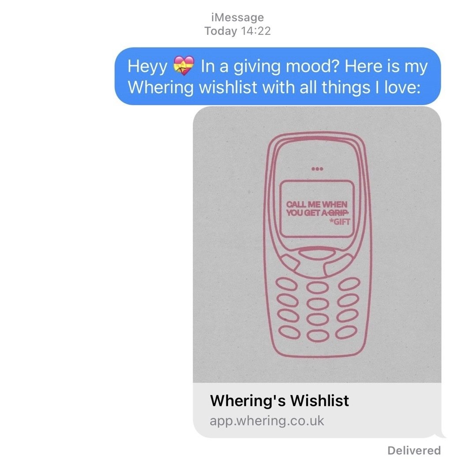Tap the top-middle keypad oval on phone drawing

(x=318, y=287)
